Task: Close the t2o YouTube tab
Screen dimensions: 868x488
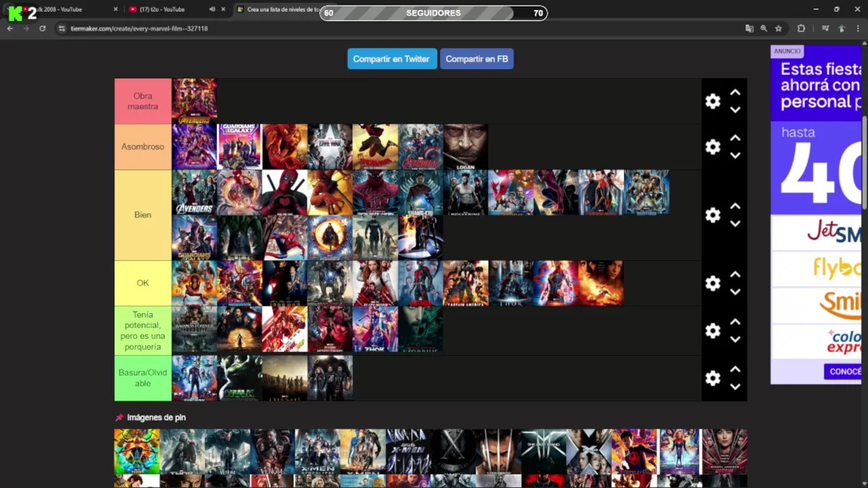Action: click(x=223, y=9)
